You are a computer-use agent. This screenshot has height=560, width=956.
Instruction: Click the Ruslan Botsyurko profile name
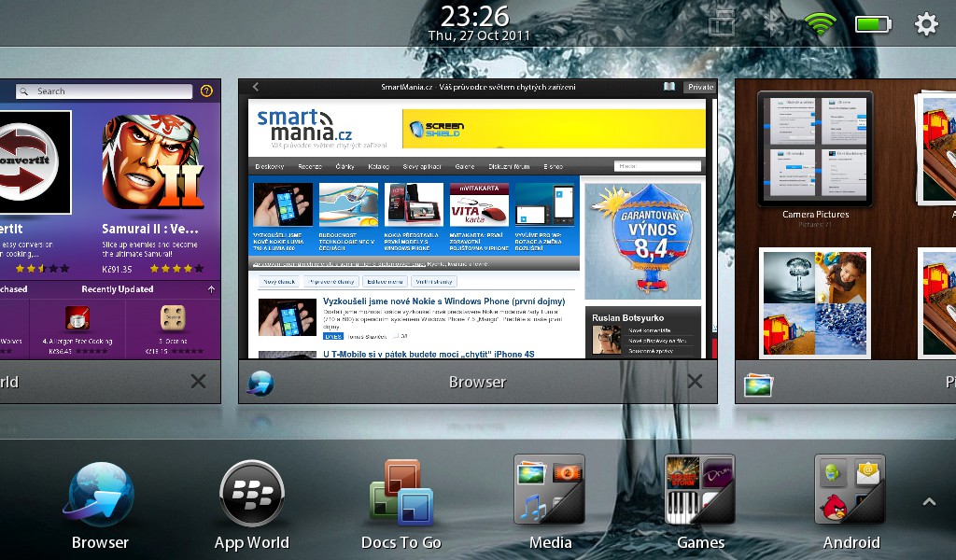(x=628, y=317)
